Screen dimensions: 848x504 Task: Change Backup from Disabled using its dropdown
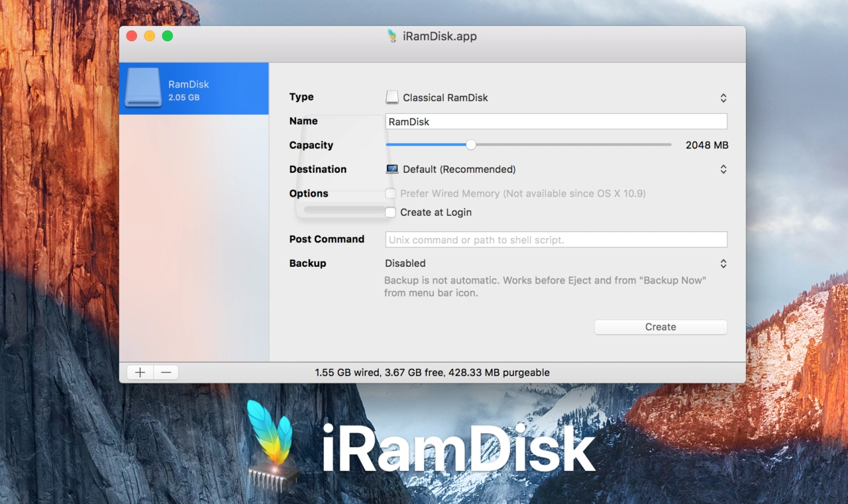723,263
